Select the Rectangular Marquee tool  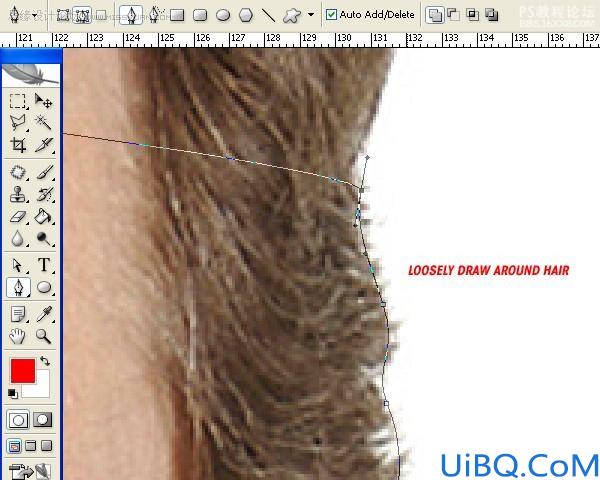[x=18, y=101]
